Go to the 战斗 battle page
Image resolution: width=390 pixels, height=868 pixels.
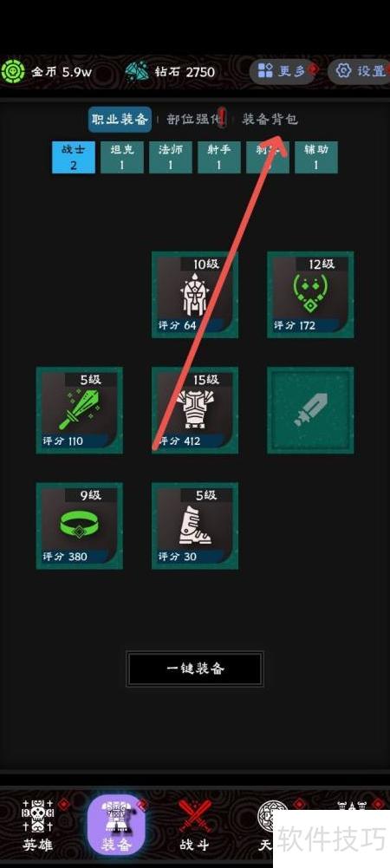tap(195, 825)
